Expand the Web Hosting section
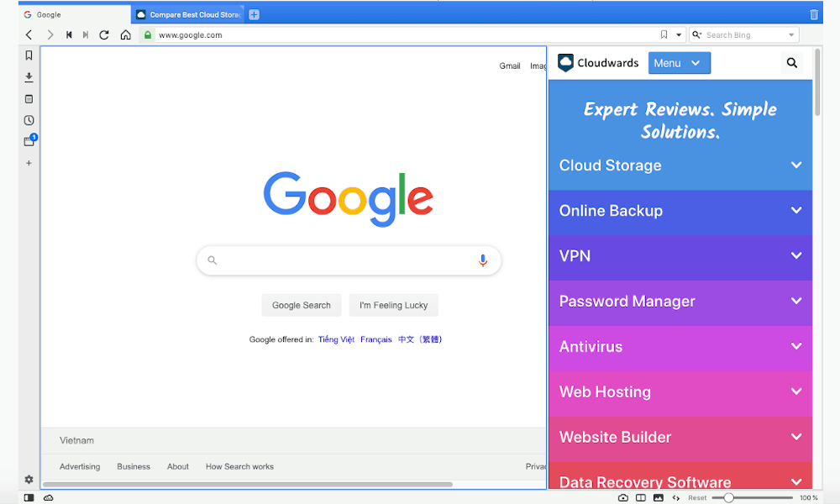Image resolution: width=840 pixels, height=504 pixels. 680,392
